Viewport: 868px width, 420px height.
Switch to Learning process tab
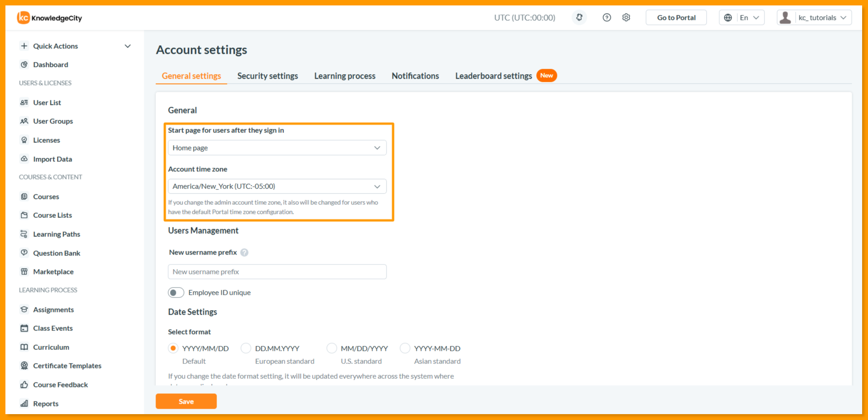click(345, 76)
